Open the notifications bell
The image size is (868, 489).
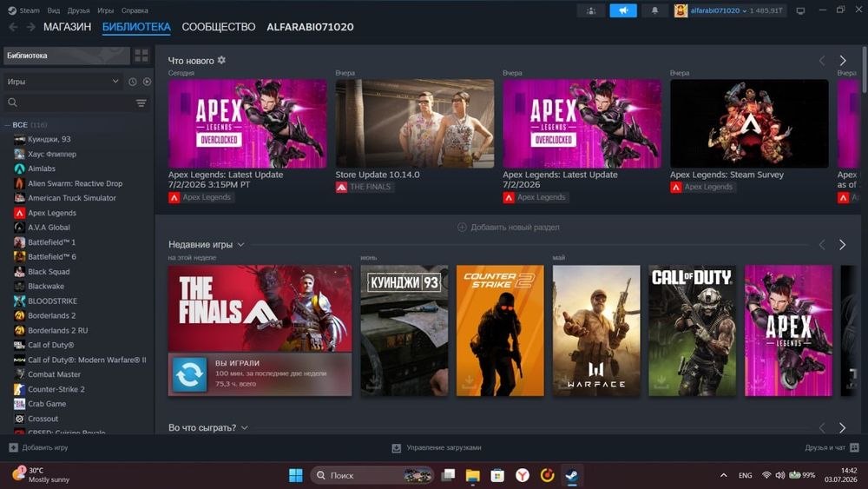[654, 10]
